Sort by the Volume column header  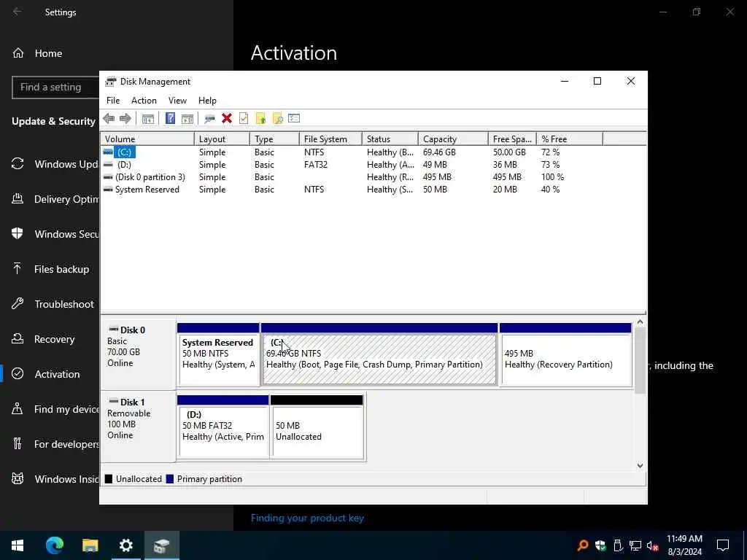(147, 139)
